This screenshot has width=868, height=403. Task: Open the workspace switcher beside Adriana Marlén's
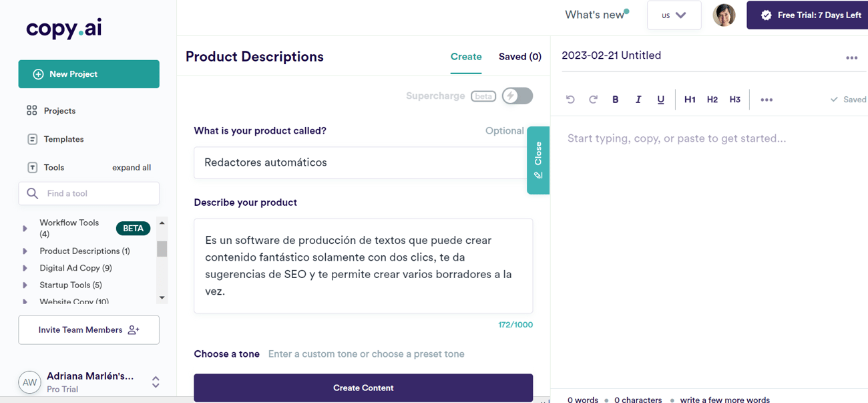pos(156,382)
